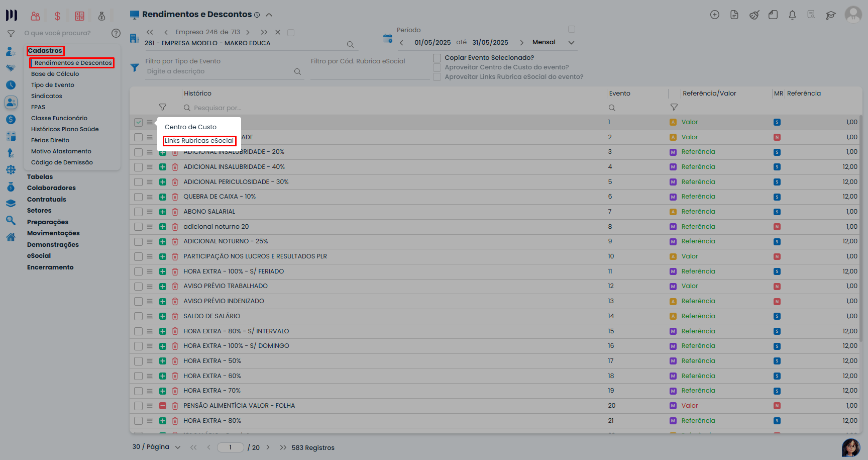Viewport: 868px width, 460px height.
Task: Select checkbox for ADICIONAL PERICULOSIDADE - 30% row
Action: click(x=138, y=182)
